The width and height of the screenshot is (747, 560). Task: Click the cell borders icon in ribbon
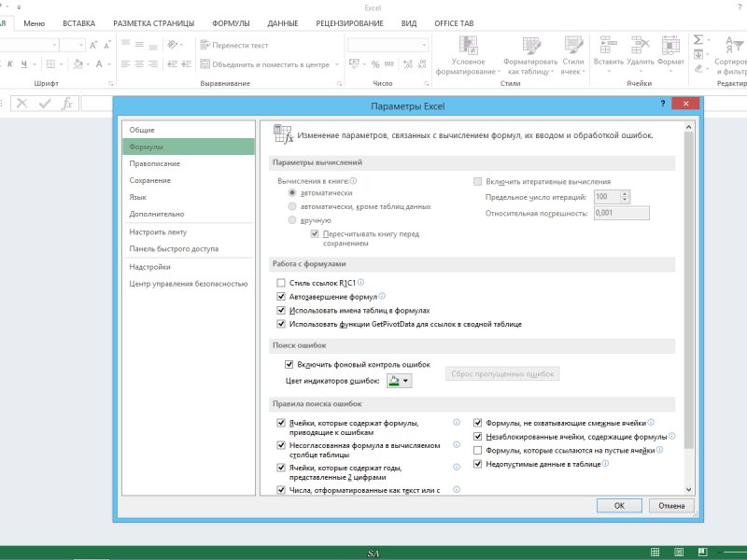[x=50, y=63]
